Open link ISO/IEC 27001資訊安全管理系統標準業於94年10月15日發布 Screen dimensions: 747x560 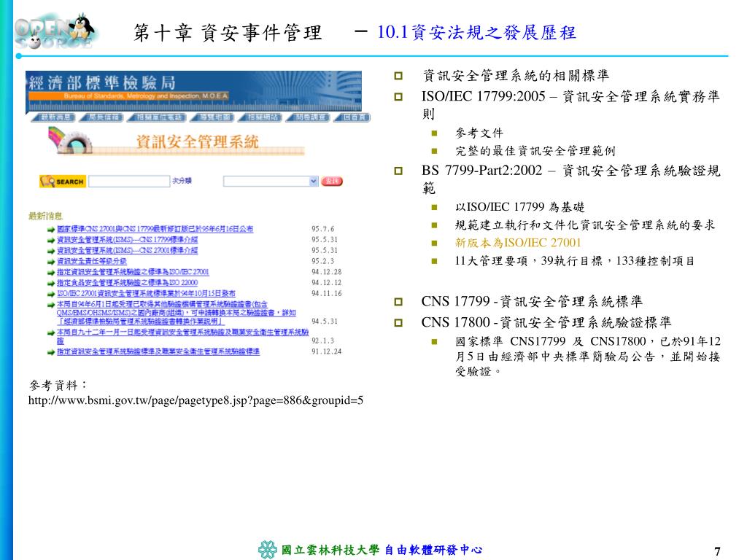point(146,293)
